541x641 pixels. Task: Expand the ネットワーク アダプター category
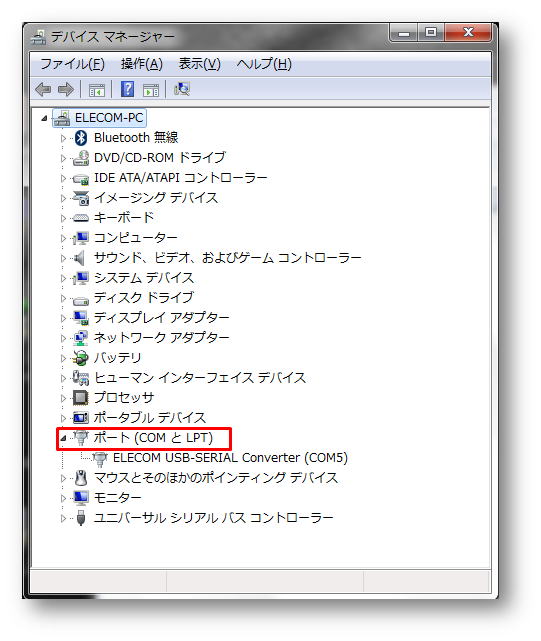pyautogui.click(x=63, y=338)
